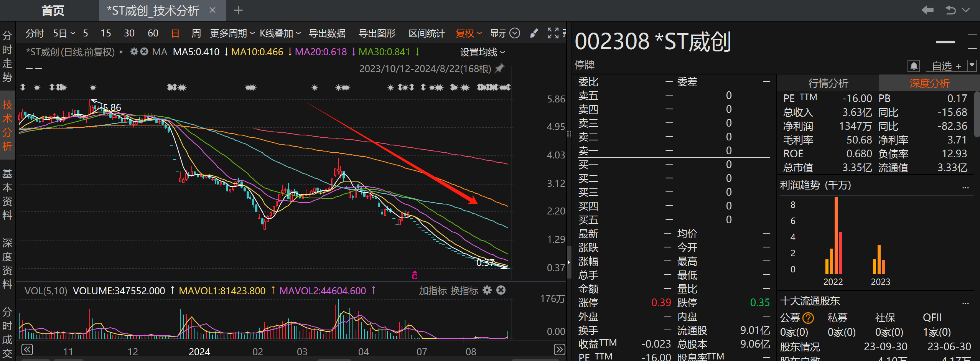Click the 公募 help question mark icon

pos(808,318)
